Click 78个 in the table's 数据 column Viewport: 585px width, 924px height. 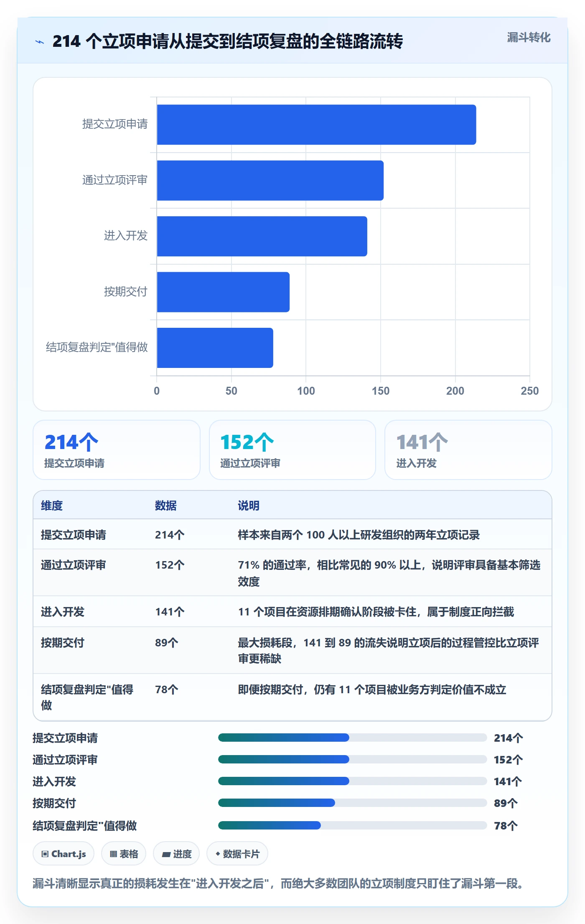pyautogui.click(x=167, y=689)
